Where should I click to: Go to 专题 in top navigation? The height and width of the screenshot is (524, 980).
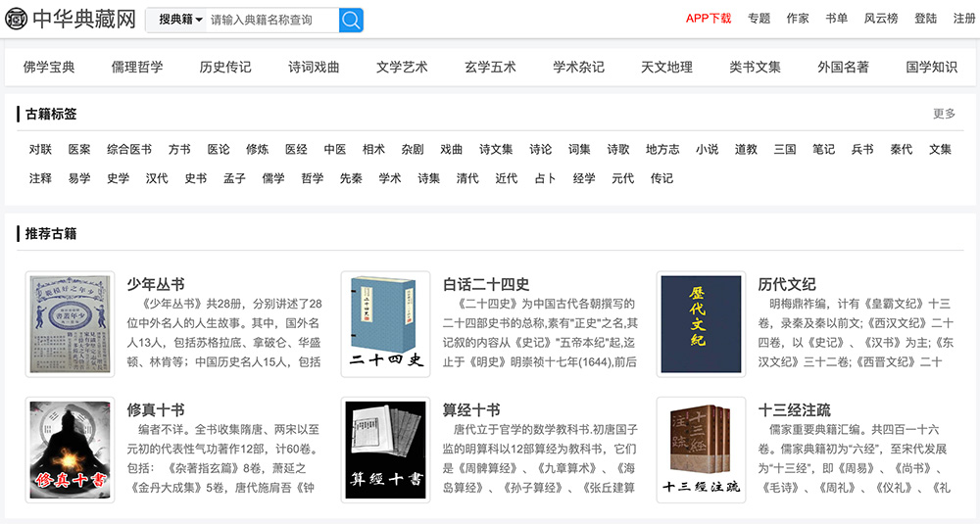tap(759, 19)
